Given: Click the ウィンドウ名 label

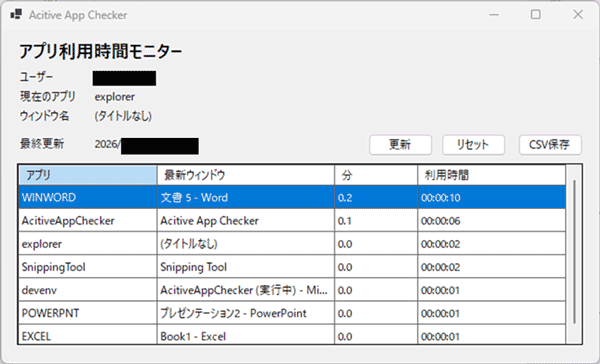Looking at the screenshot, I should pyautogui.click(x=44, y=116).
